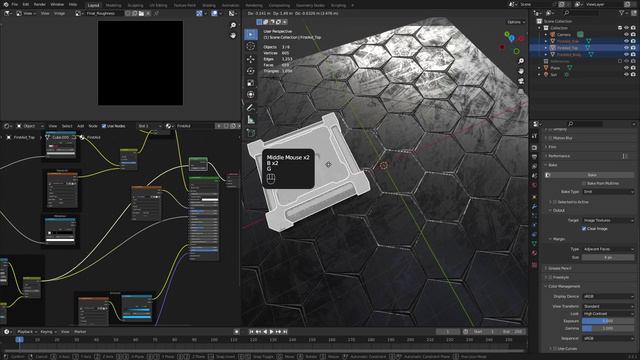Screen dimensions: 640x360
Task: Click the margin Size field
Action: click(x=608, y=258)
